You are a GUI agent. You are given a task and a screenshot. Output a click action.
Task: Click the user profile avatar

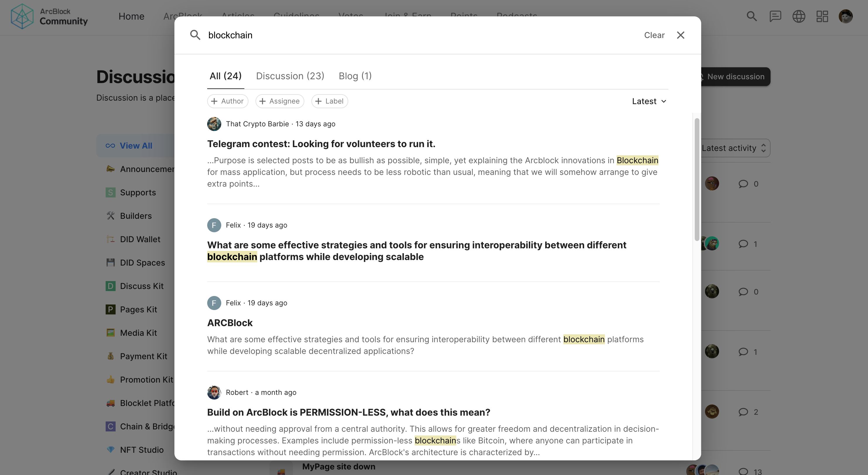(x=845, y=16)
